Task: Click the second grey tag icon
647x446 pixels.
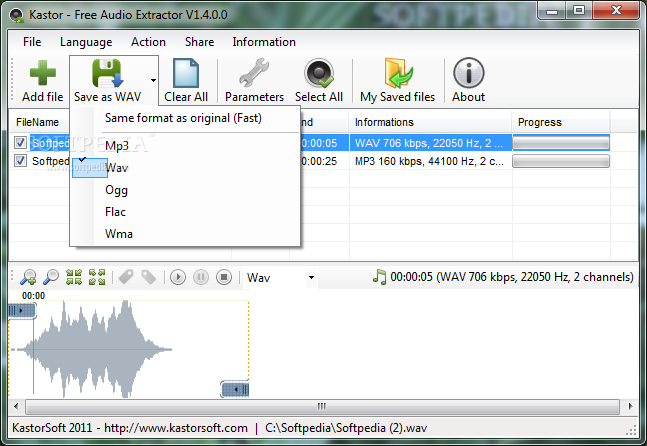Action: [x=149, y=277]
